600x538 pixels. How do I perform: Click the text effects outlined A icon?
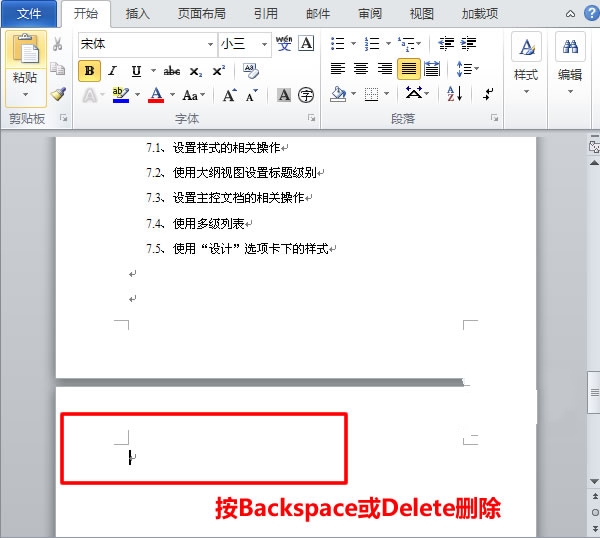(90, 95)
